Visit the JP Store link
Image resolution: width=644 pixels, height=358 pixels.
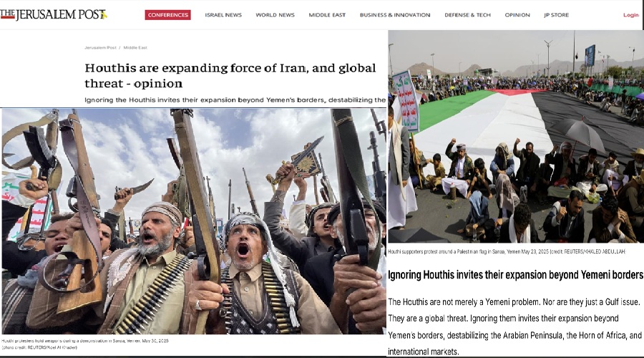(556, 15)
